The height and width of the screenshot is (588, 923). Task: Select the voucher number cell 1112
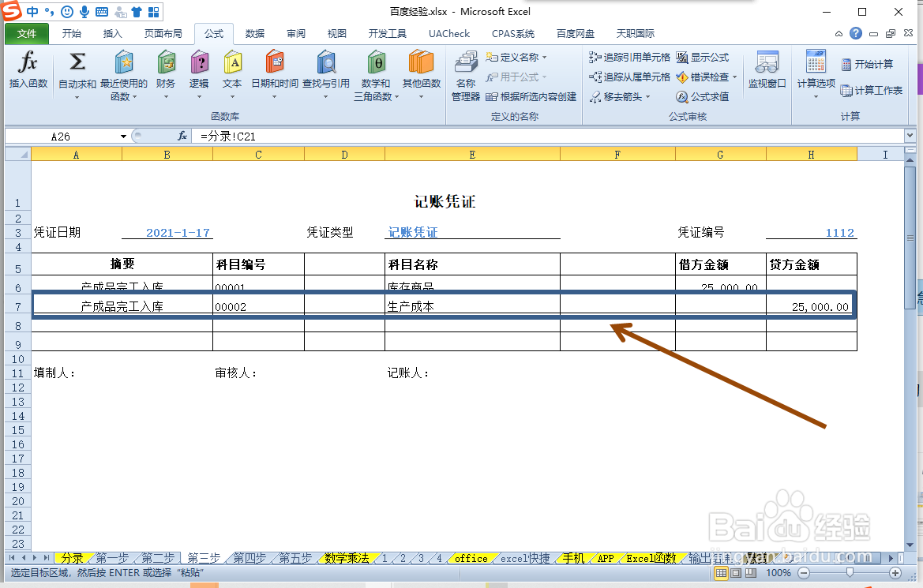812,233
